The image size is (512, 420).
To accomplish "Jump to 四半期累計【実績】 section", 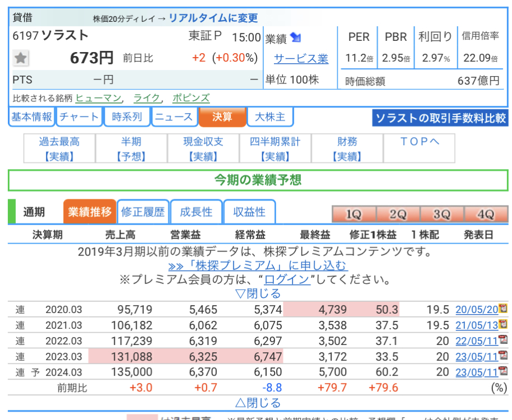I will pyautogui.click(x=275, y=148).
